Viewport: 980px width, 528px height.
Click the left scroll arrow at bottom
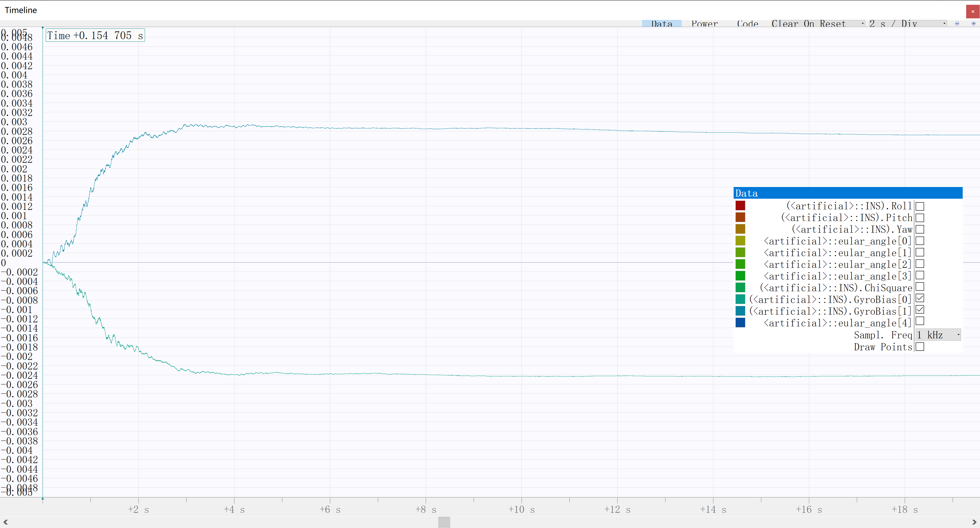5,522
